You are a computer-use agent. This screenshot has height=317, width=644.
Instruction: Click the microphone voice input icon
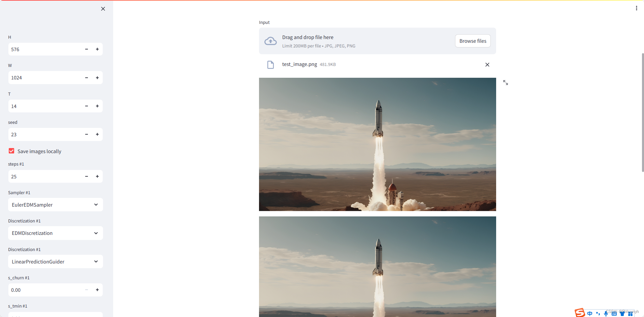[x=606, y=313]
